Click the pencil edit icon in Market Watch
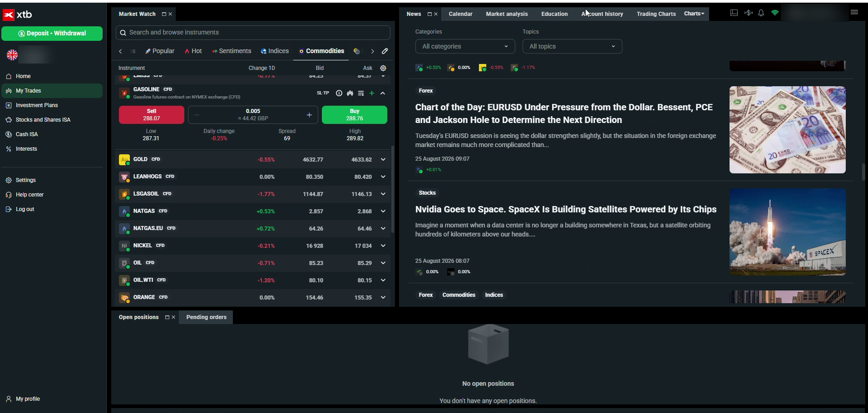 pos(385,51)
